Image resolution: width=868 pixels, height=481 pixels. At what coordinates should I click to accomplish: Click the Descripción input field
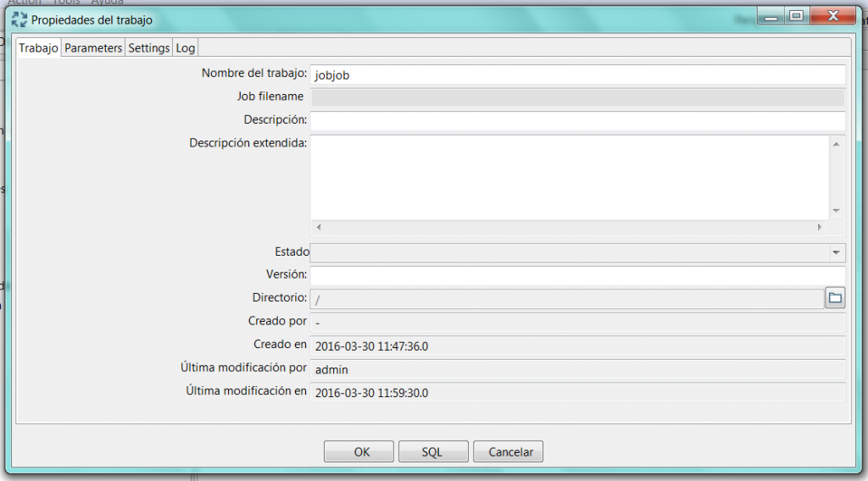point(577,121)
